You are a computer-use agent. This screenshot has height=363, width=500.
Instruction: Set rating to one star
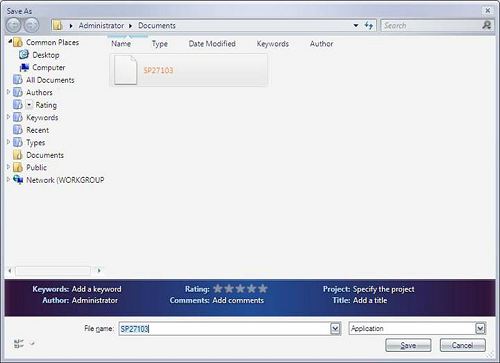(218, 289)
